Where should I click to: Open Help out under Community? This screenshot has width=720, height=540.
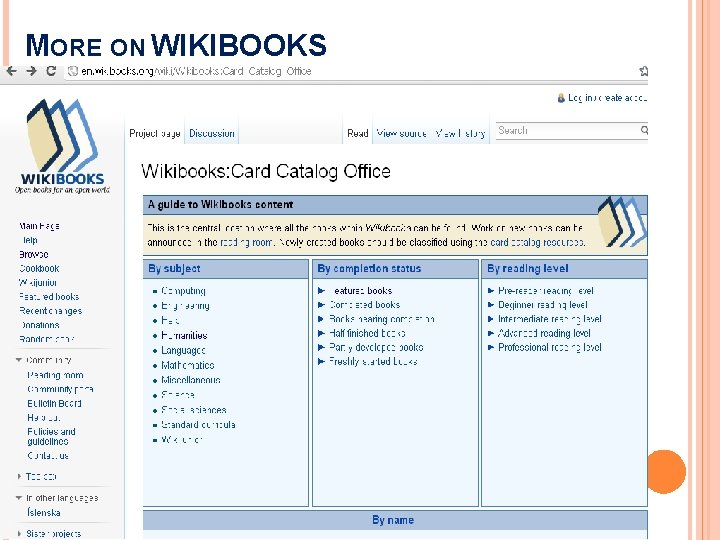44,418
